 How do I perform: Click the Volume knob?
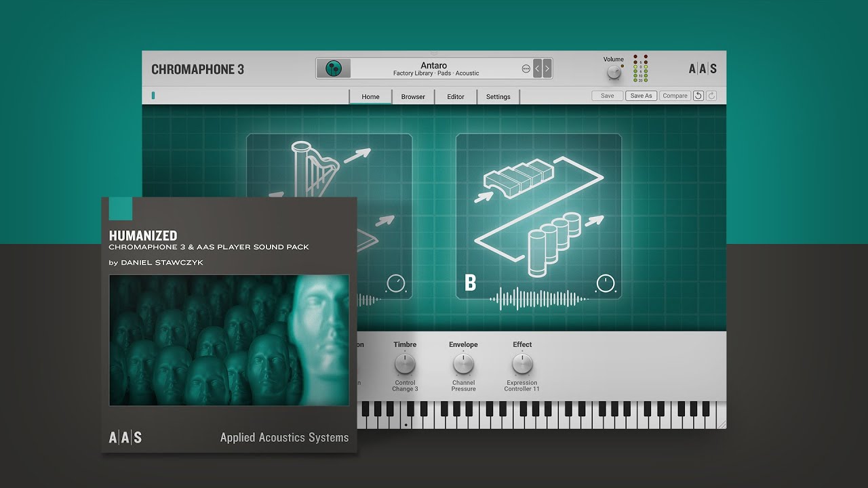(614, 72)
